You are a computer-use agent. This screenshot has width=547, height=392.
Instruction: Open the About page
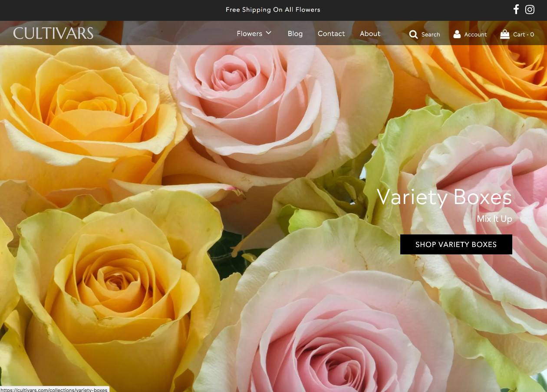tap(370, 33)
